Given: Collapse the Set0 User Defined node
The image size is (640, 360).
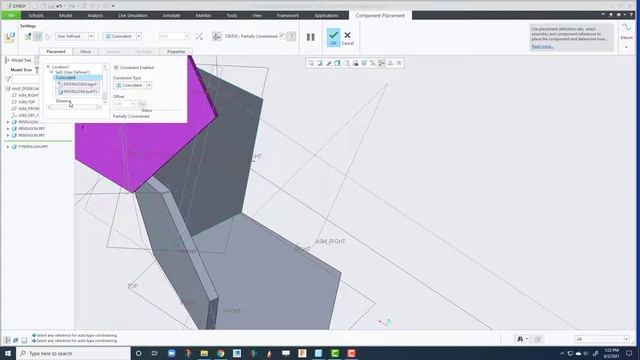Looking at the screenshot, I should (x=52, y=72).
